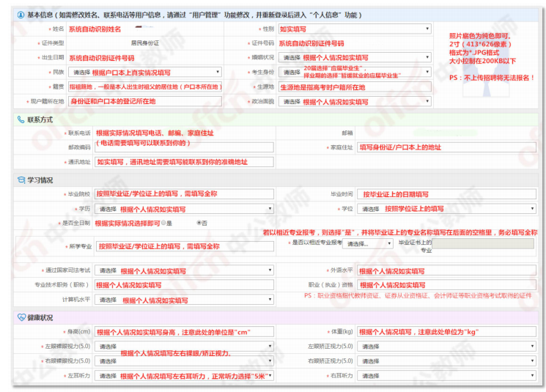Click the 居民身份证 certificate type text
The width and height of the screenshot is (546, 392).
[x=145, y=43]
